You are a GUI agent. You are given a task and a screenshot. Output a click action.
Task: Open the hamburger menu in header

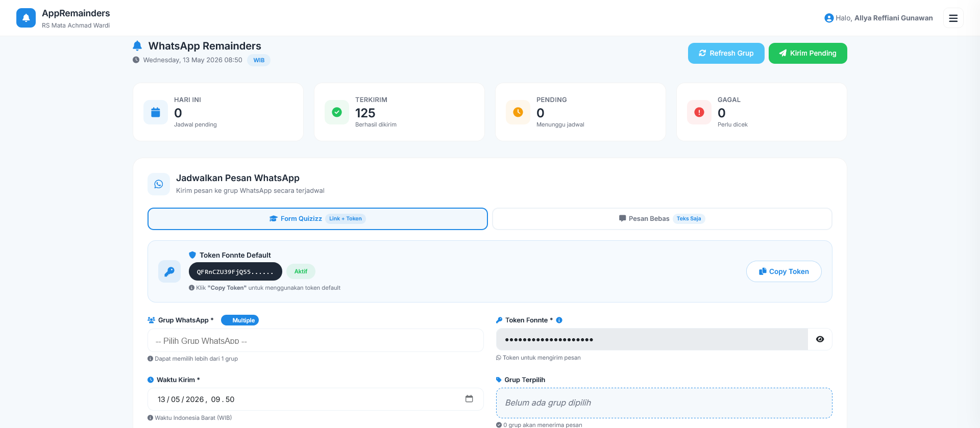(953, 18)
